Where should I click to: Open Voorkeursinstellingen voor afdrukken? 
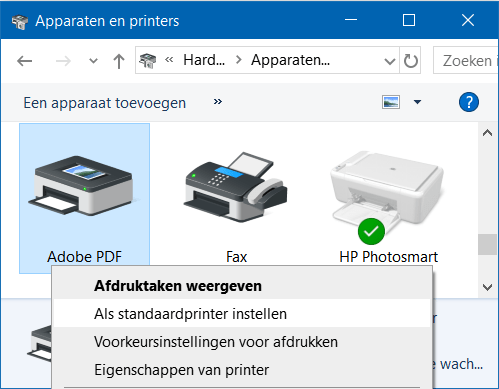tap(242, 342)
